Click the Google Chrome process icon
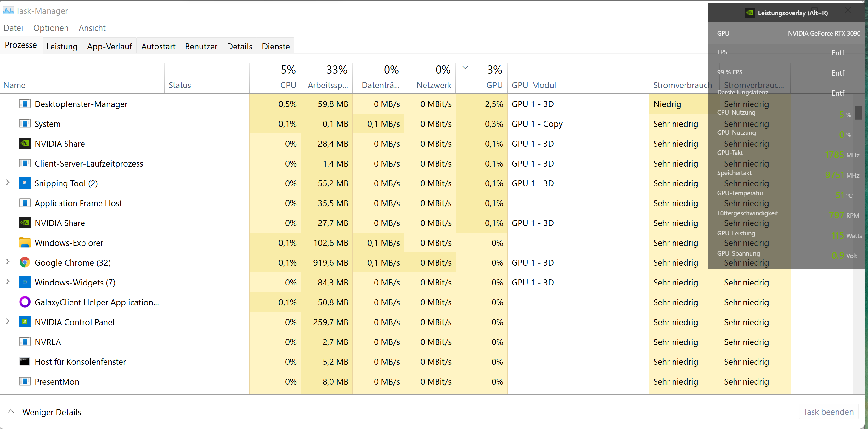Image resolution: width=868 pixels, height=429 pixels. click(x=25, y=262)
